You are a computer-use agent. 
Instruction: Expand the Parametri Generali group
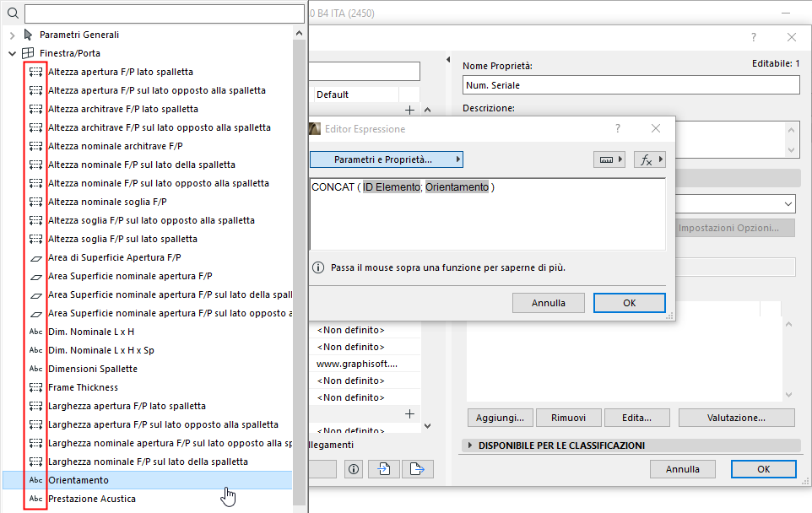click(12, 35)
